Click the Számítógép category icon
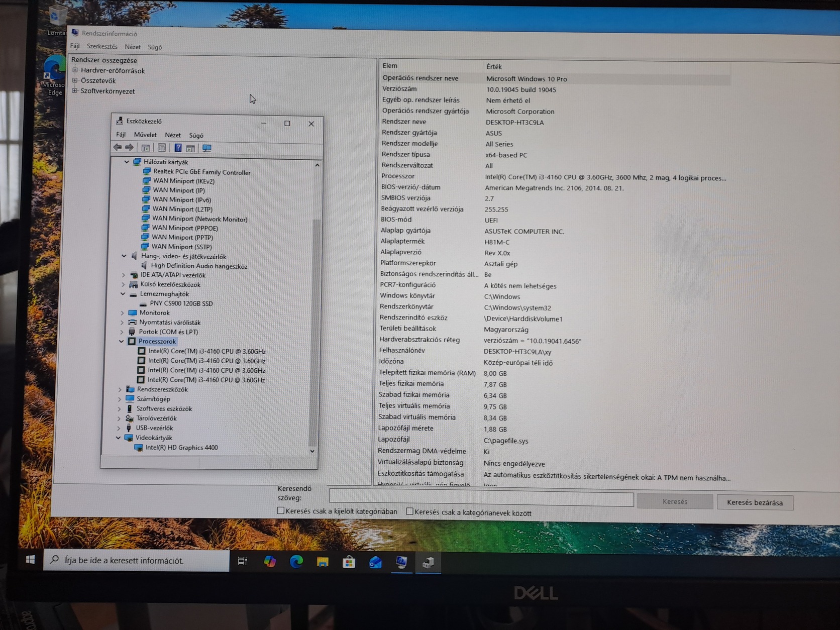The height and width of the screenshot is (630, 840). click(130, 399)
